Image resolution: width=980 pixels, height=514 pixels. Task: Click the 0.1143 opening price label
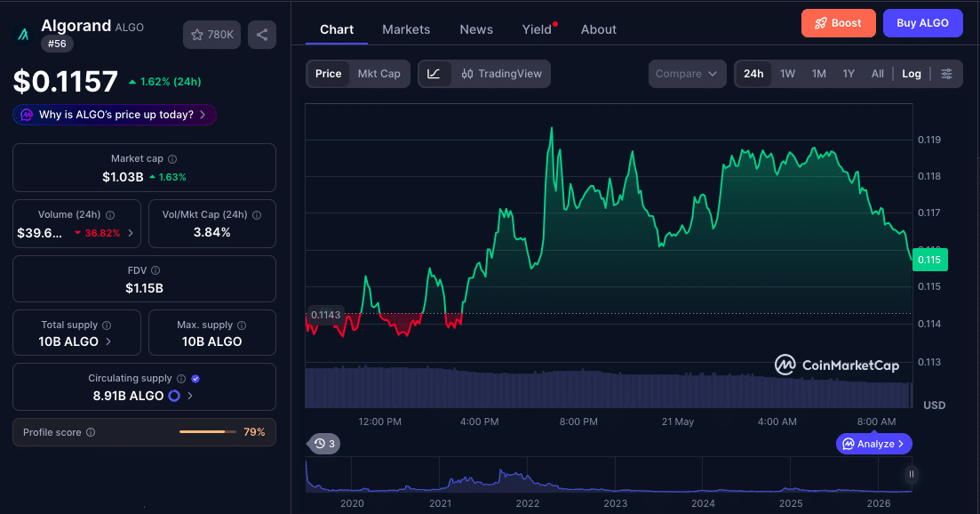(x=325, y=315)
